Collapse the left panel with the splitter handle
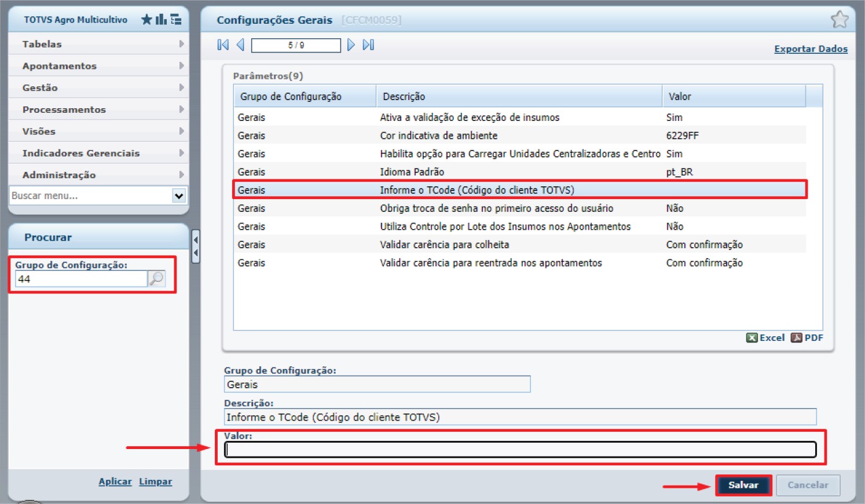The image size is (865, 504). point(196,246)
